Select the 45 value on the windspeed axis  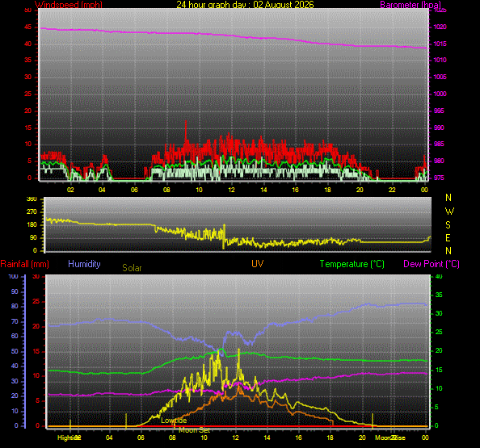27,27
